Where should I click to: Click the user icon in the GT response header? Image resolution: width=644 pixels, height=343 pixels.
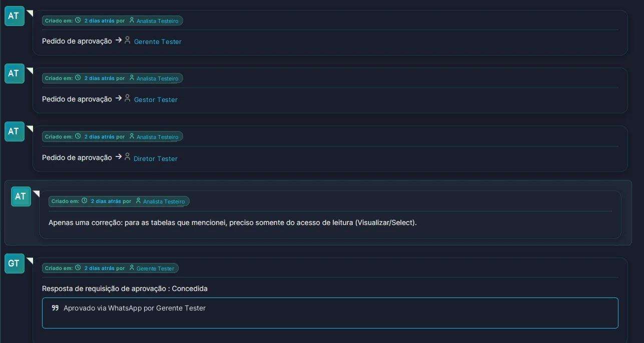coord(132,268)
